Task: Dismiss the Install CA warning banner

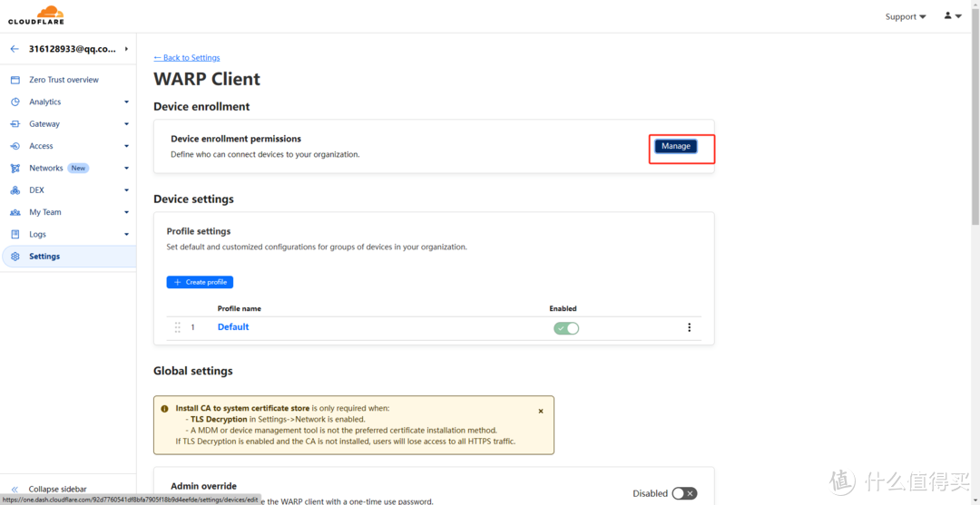Action: point(541,412)
